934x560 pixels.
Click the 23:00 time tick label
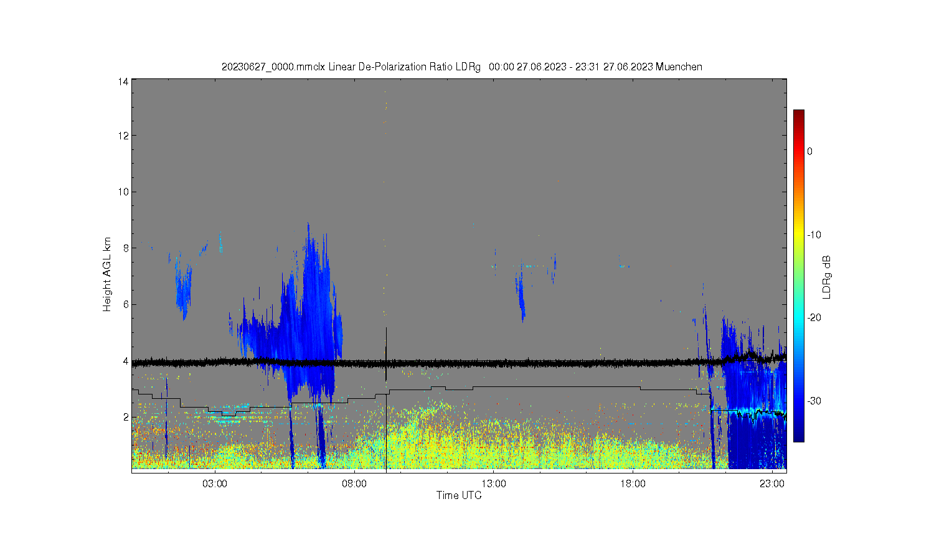(773, 483)
